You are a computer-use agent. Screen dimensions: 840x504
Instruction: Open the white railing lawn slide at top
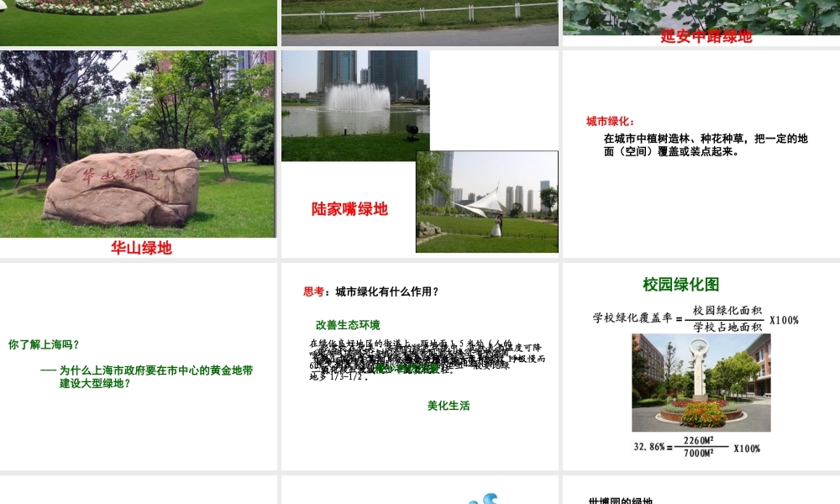coord(419,23)
